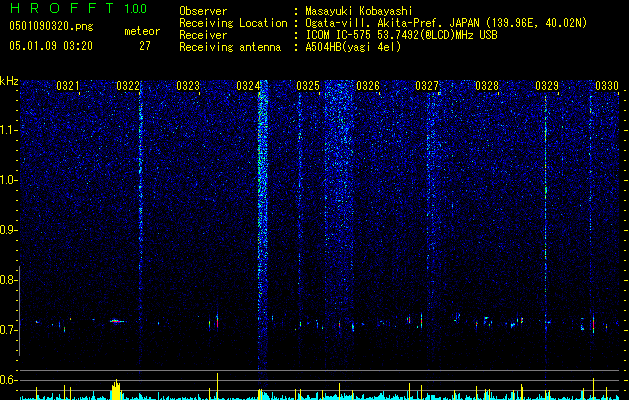Select the observer name Masayuki Kobayashi
This screenshot has height=400, width=629.
point(359,12)
